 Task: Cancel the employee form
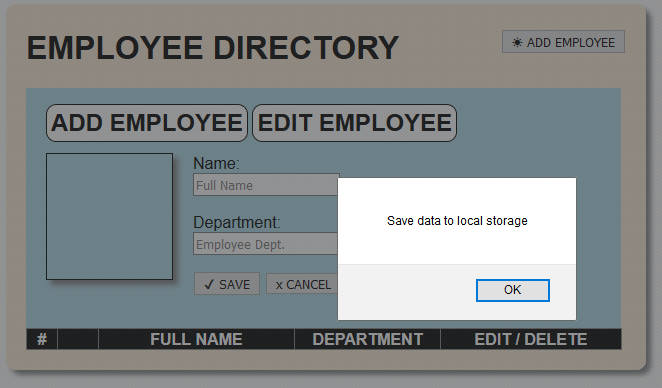302,284
